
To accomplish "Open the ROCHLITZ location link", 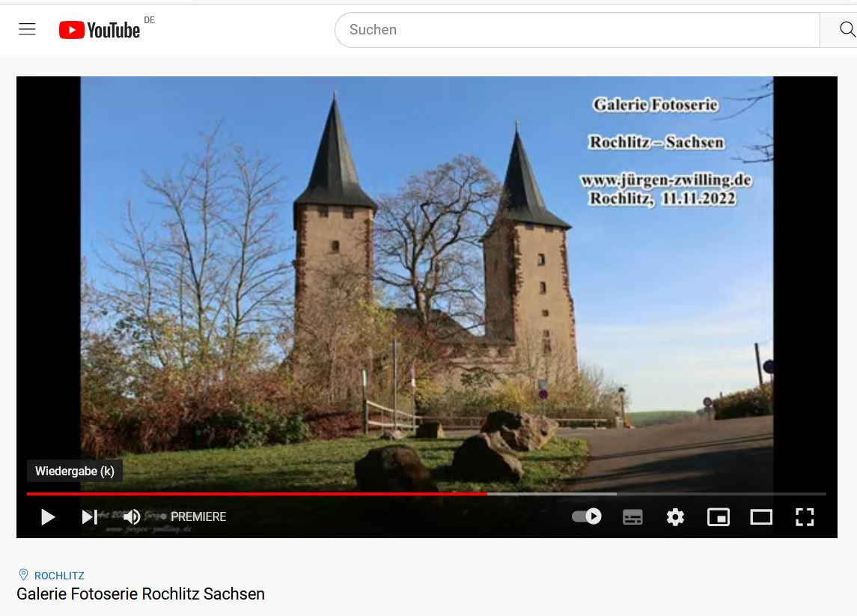I will (59, 576).
